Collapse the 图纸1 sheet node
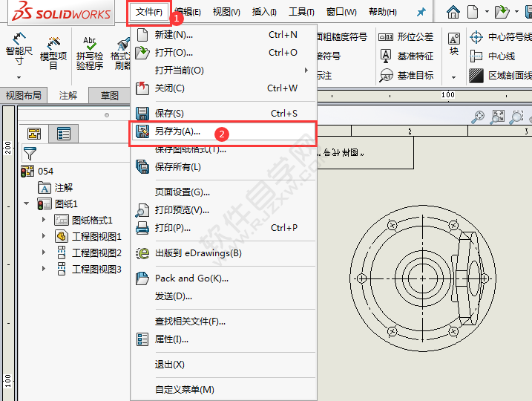The width and height of the screenshot is (532, 401). [26, 203]
